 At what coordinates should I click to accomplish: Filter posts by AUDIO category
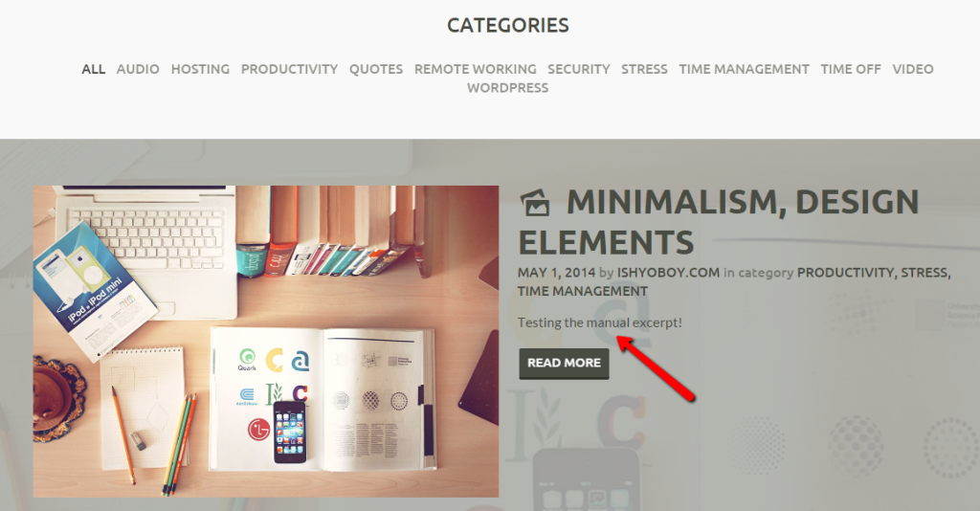tap(138, 69)
